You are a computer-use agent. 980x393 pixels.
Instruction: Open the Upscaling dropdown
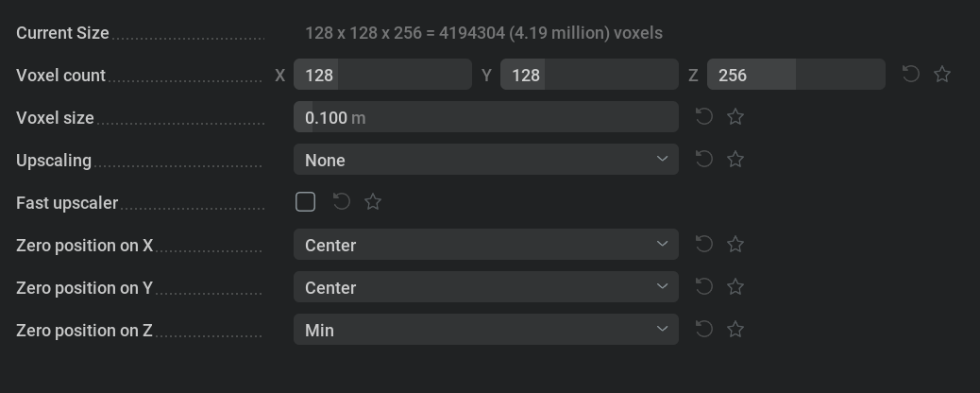tap(485, 160)
